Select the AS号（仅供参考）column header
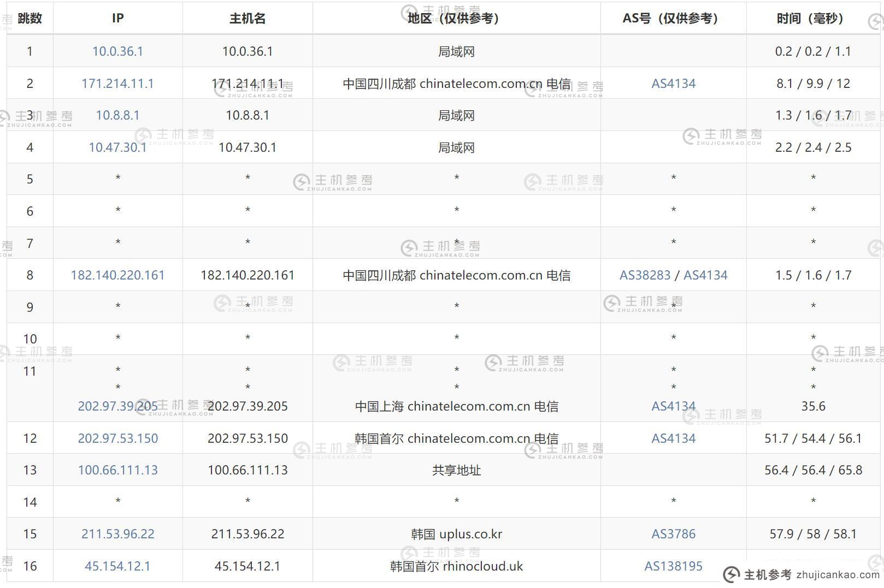The height and width of the screenshot is (588, 884). point(673,18)
